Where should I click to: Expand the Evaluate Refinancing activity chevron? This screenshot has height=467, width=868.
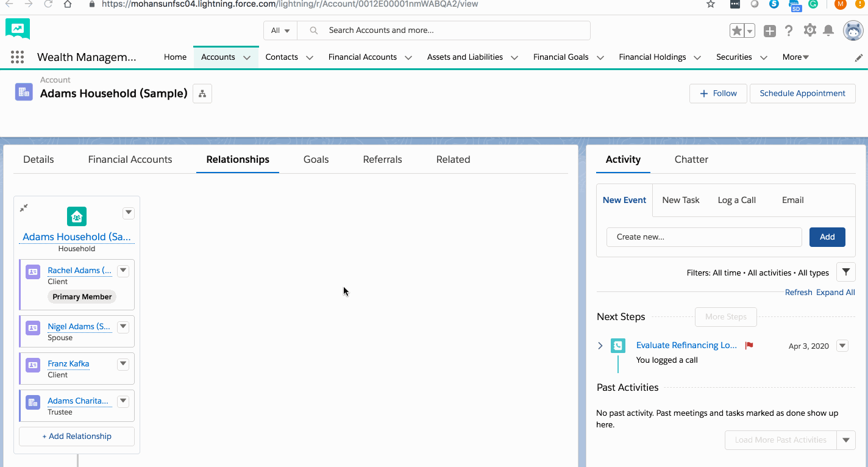pyautogui.click(x=600, y=346)
